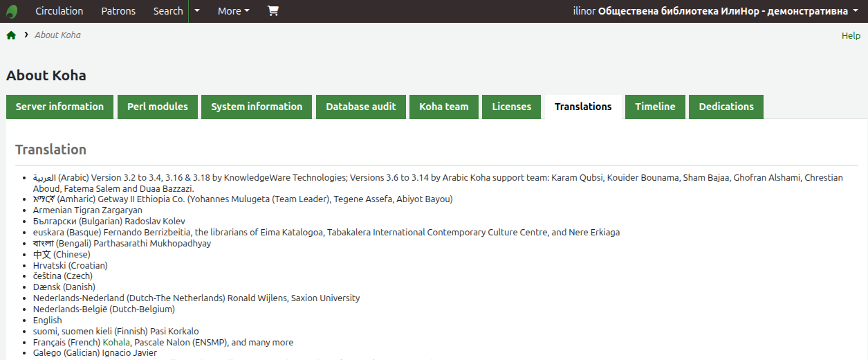Image resolution: width=868 pixels, height=360 pixels.
Task: Click the čeština (Czech) entry
Action: (63, 276)
